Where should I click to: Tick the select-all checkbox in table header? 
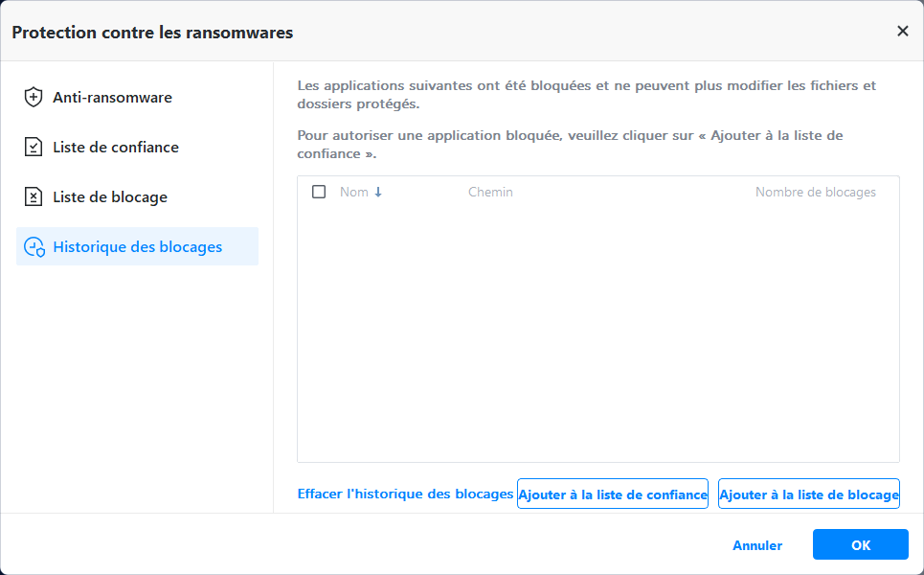click(319, 192)
